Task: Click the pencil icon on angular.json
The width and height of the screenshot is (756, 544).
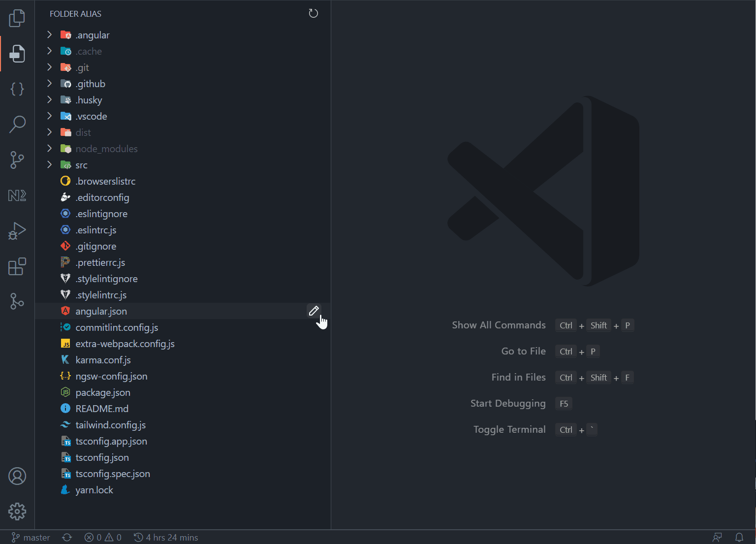Action: click(314, 311)
